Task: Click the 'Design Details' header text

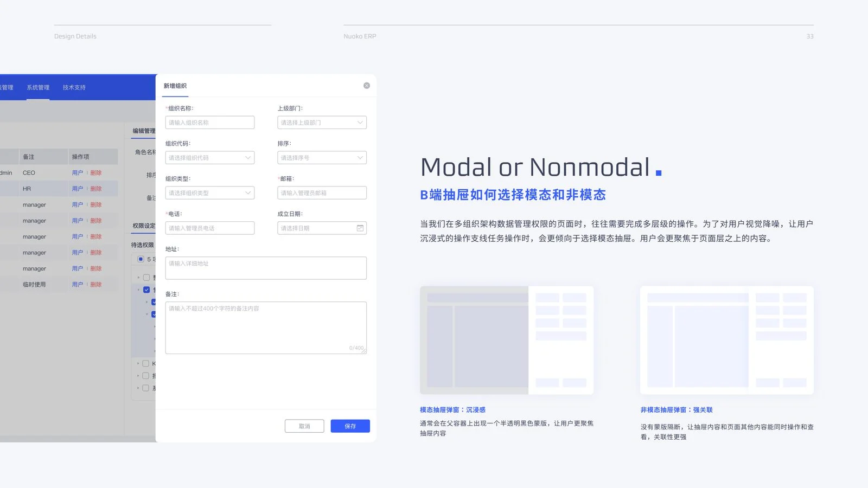Action: pos(75,36)
